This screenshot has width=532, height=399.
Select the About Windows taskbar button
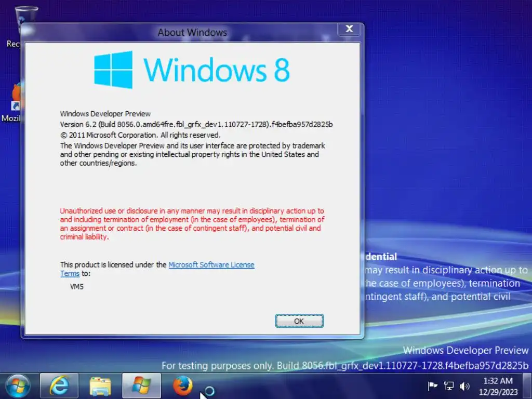[141, 386]
